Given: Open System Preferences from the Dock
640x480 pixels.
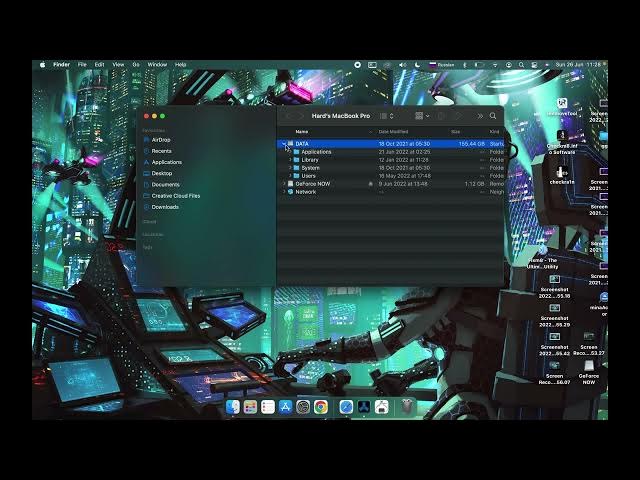Looking at the screenshot, I should 303,407.
